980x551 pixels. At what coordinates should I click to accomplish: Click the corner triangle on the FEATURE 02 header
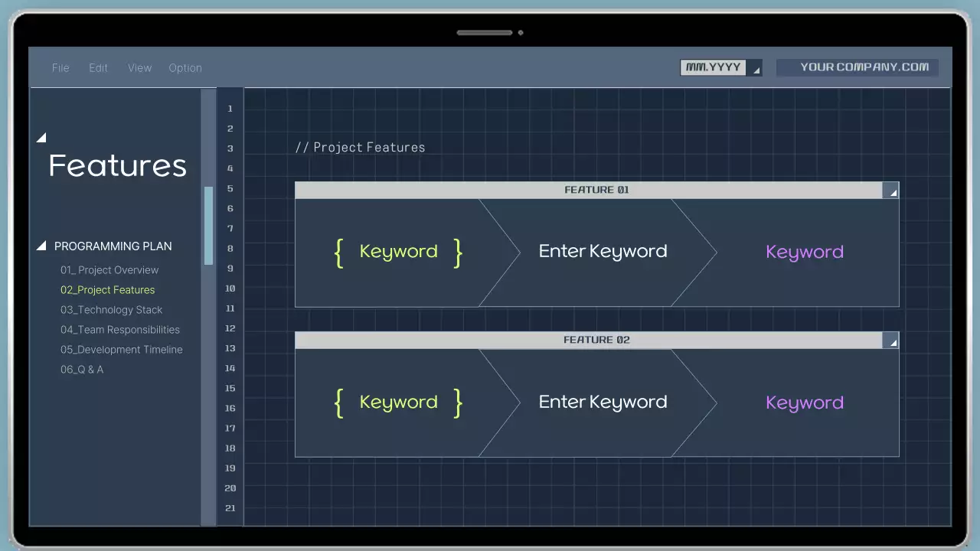[891, 341]
